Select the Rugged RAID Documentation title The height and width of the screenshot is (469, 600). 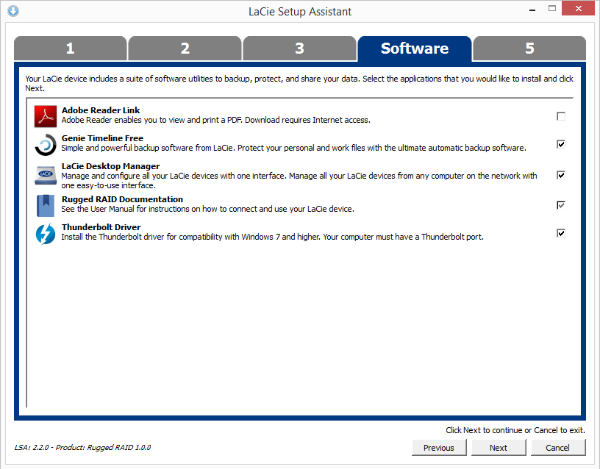tap(122, 199)
